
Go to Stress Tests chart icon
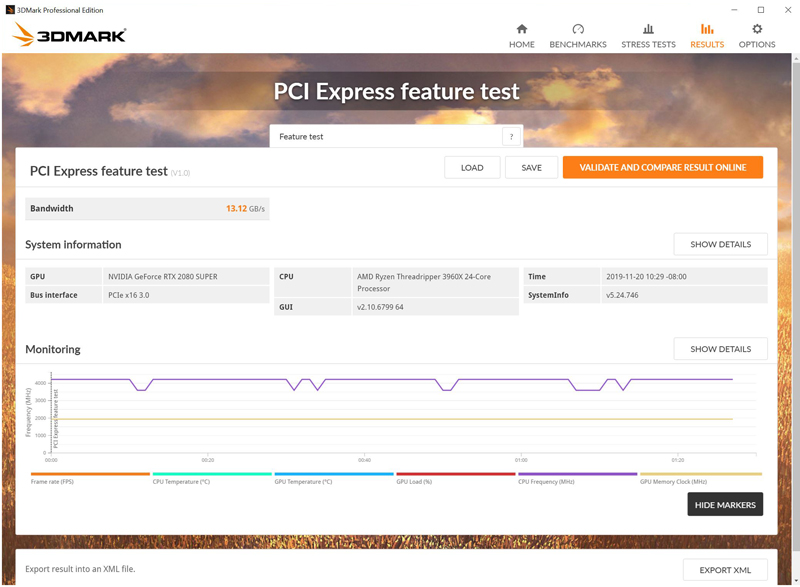point(648,29)
